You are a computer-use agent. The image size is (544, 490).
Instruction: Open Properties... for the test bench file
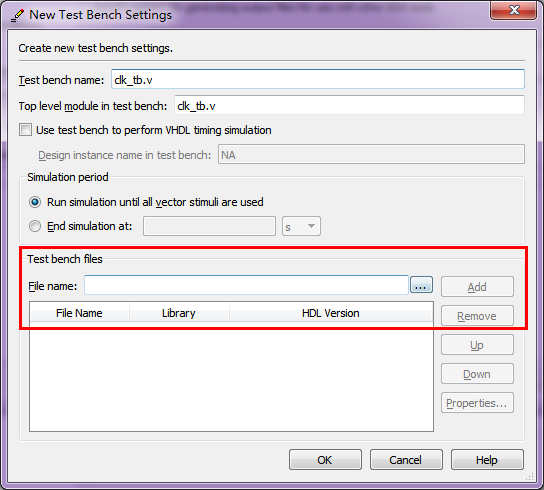(x=477, y=403)
